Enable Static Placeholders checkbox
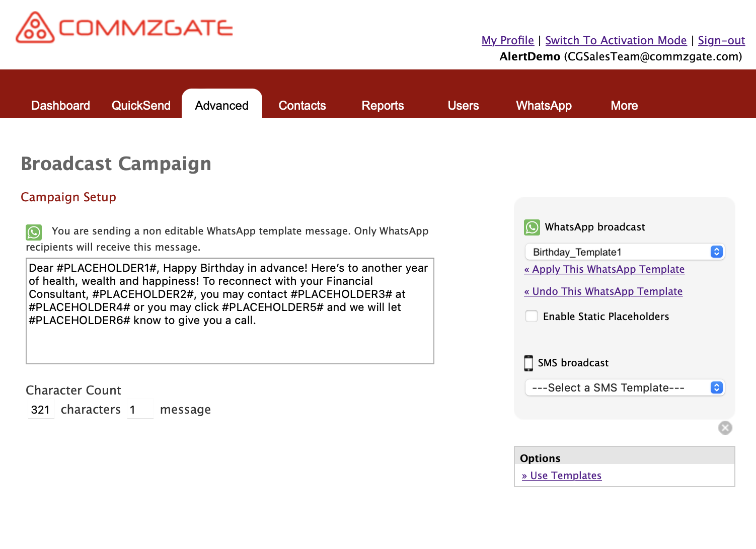Viewport: 756px width, 549px height. 532,316
